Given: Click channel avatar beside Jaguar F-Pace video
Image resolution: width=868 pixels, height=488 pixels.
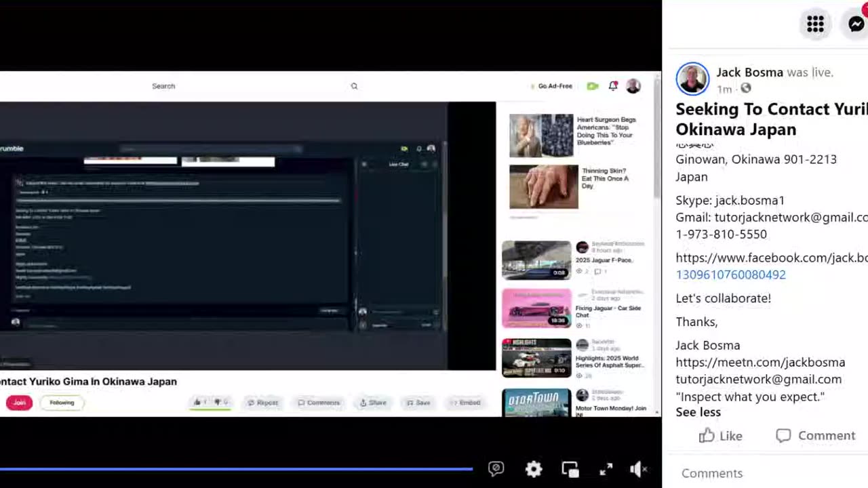Looking at the screenshot, I should pos(582,247).
